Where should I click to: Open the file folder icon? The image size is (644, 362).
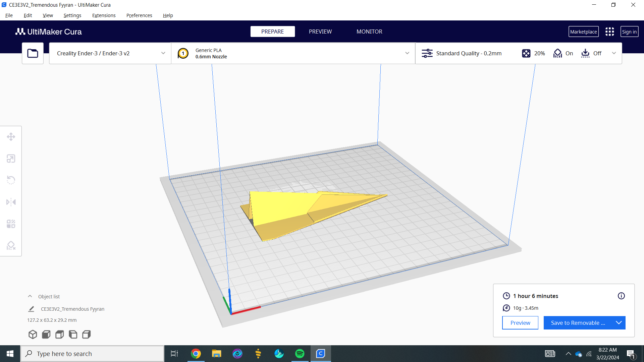pyautogui.click(x=33, y=53)
